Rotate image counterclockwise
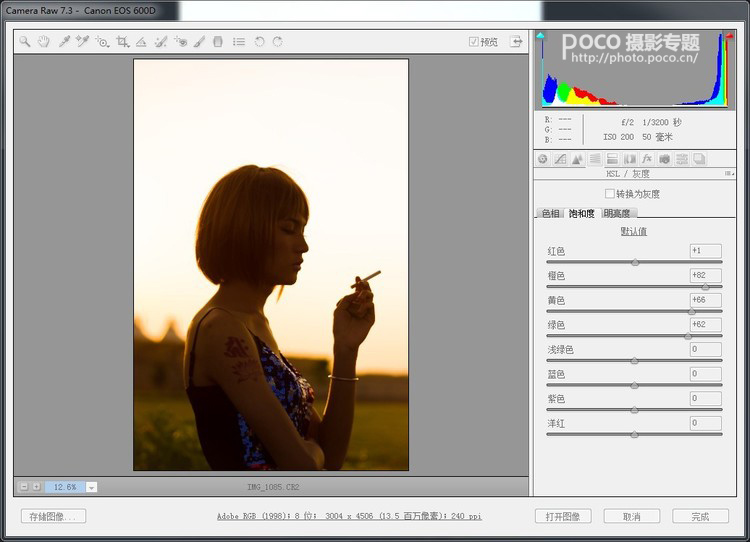The width and height of the screenshot is (750, 542). pyautogui.click(x=259, y=42)
